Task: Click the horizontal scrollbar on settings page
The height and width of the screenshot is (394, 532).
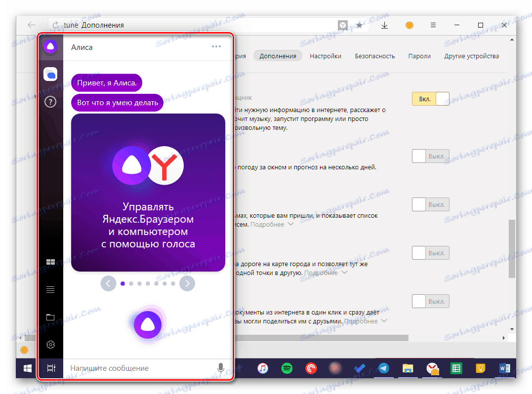Action: coord(322,338)
